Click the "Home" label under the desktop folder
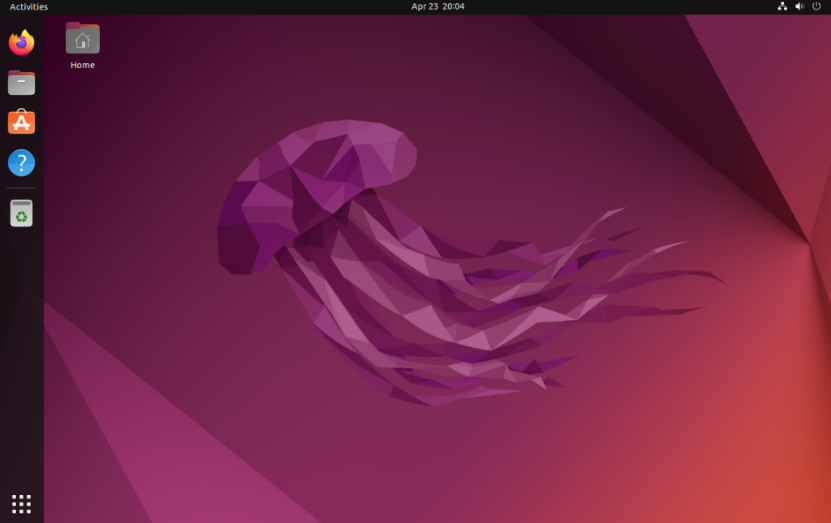The width and height of the screenshot is (831, 523). 82,65
